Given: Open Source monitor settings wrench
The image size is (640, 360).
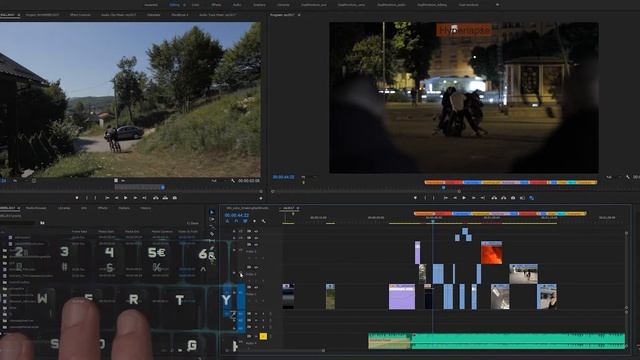Looking at the screenshot, I should pyautogui.click(x=233, y=180).
